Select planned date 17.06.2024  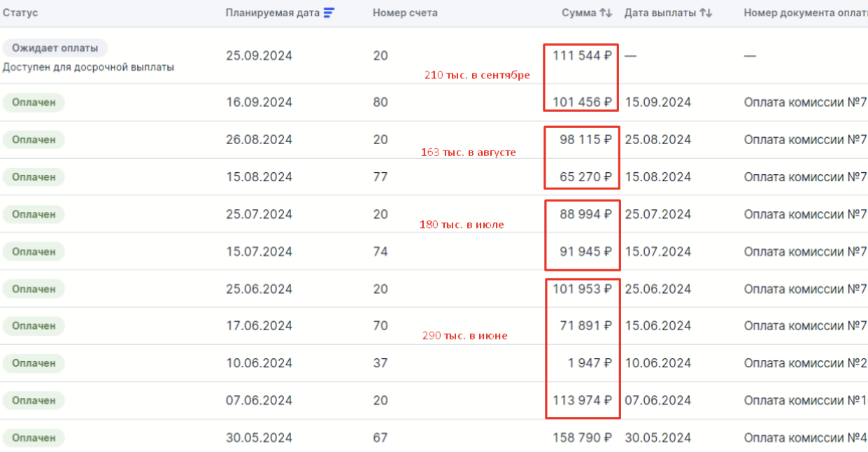(259, 325)
